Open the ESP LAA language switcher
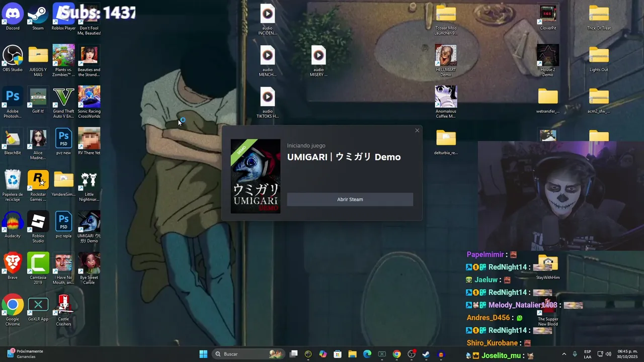The height and width of the screenshot is (362, 644). point(588,354)
